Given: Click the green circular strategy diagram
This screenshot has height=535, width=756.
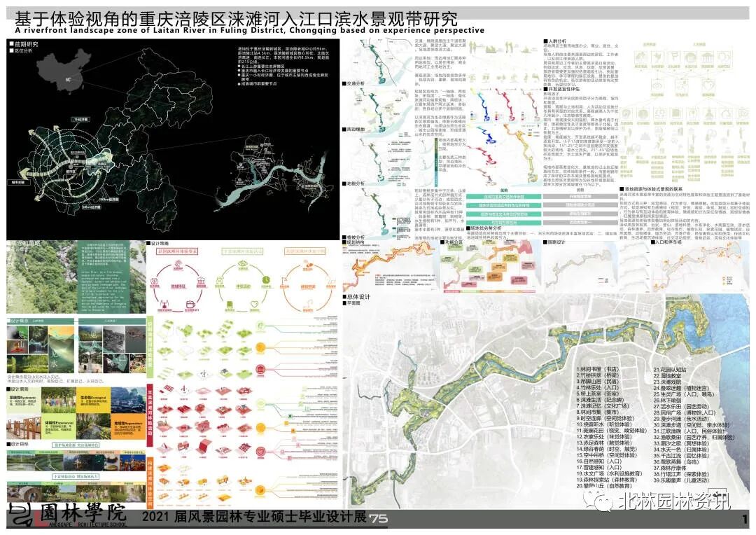Looking at the screenshot, I should click(242, 286).
